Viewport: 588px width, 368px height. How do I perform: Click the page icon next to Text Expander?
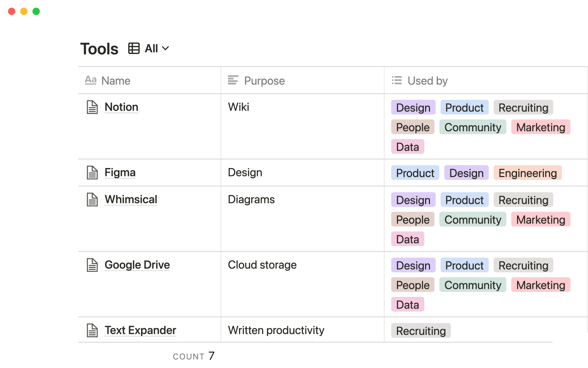pyautogui.click(x=92, y=330)
